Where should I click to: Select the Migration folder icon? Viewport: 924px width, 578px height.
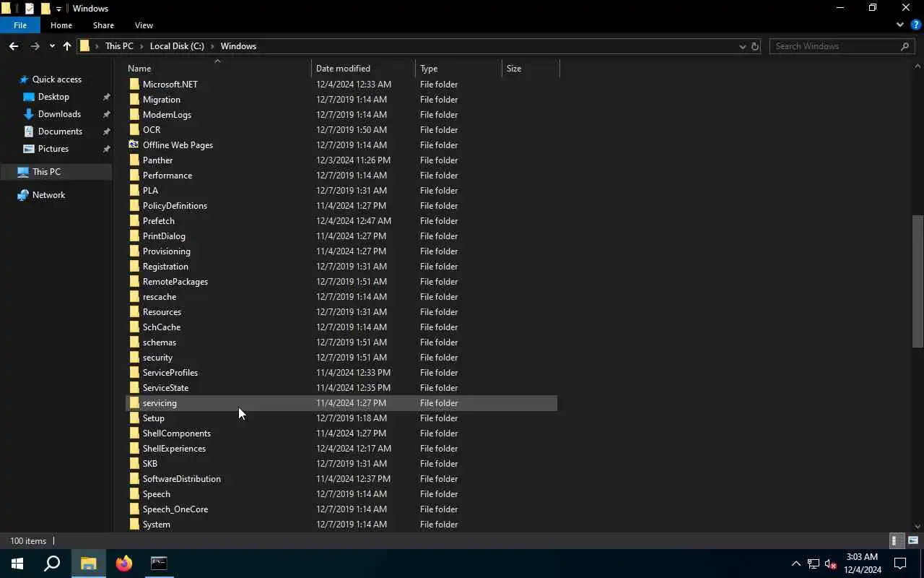point(134,100)
